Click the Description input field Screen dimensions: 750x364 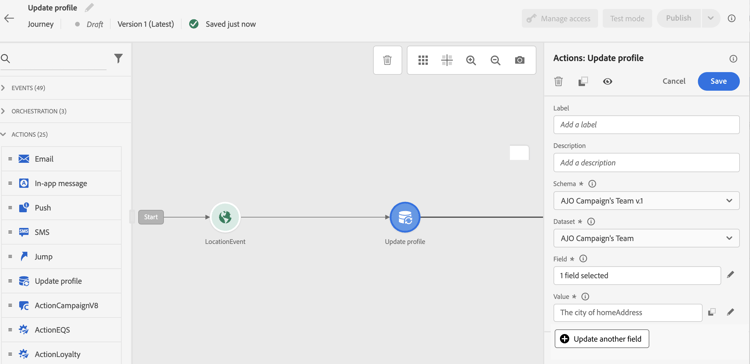(646, 163)
